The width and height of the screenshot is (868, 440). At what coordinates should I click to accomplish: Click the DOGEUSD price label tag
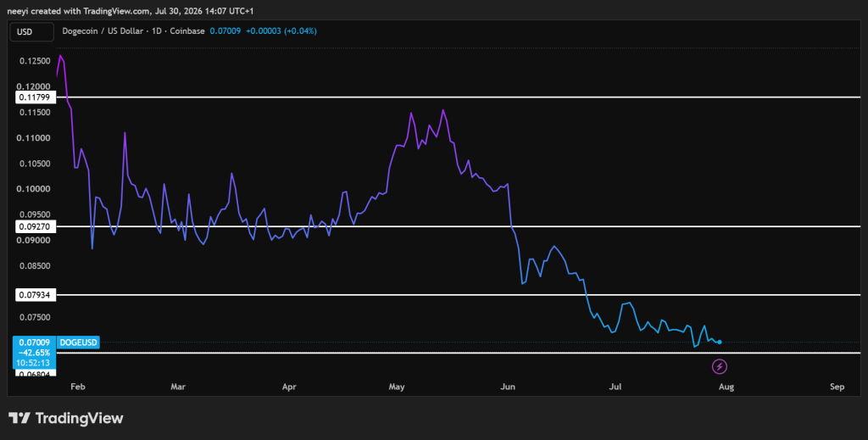coord(78,343)
